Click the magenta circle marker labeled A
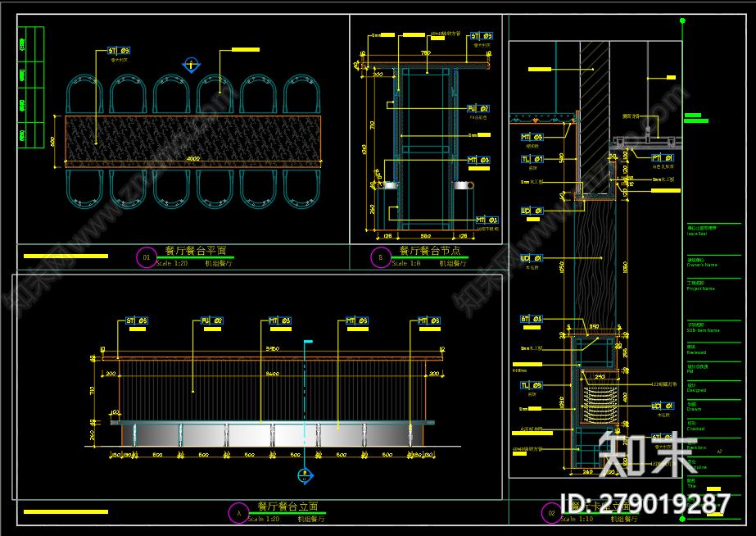 point(238,513)
